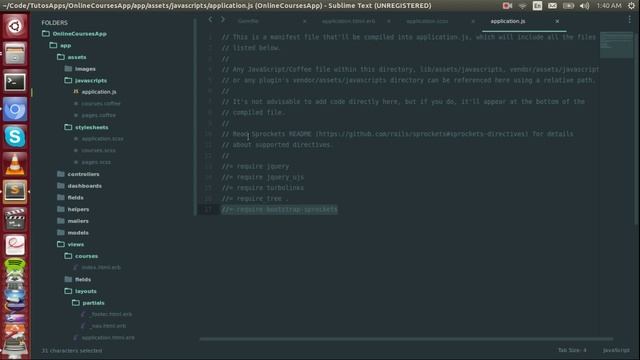The height and width of the screenshot is (360, 640).
Task: Collapse the stylesheets folder
Action: pyautogui.click(x=86, y=127)
